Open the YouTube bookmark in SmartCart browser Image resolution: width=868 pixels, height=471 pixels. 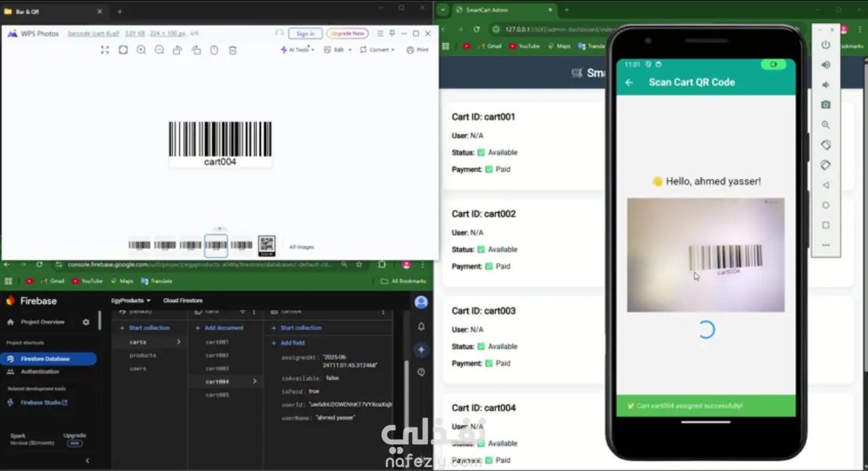point(524,46)
